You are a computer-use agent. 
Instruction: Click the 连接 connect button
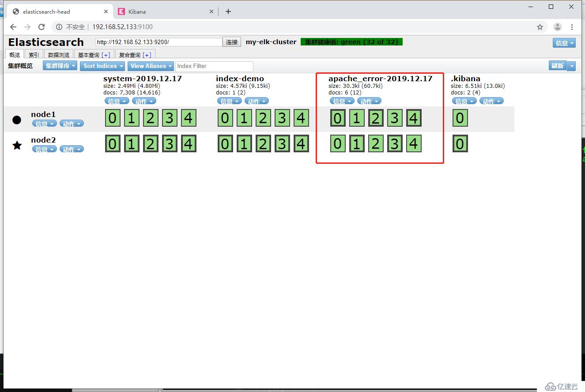(x=232, y=42)
